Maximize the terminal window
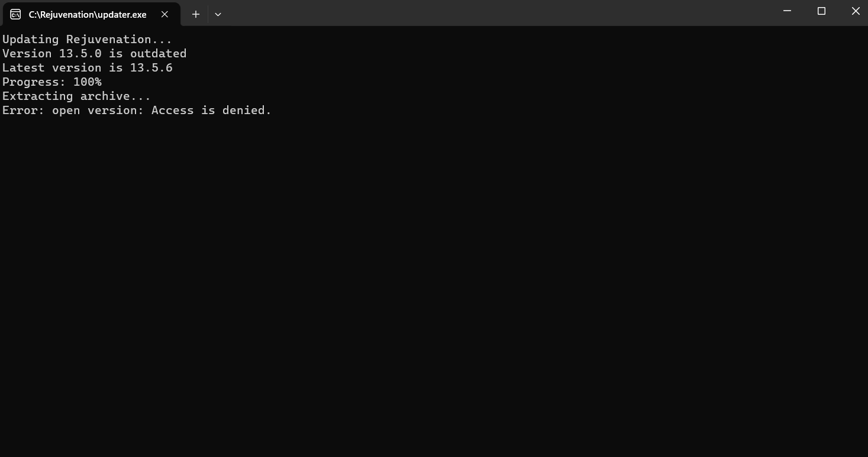868x457 pixels. pos(821,11)
